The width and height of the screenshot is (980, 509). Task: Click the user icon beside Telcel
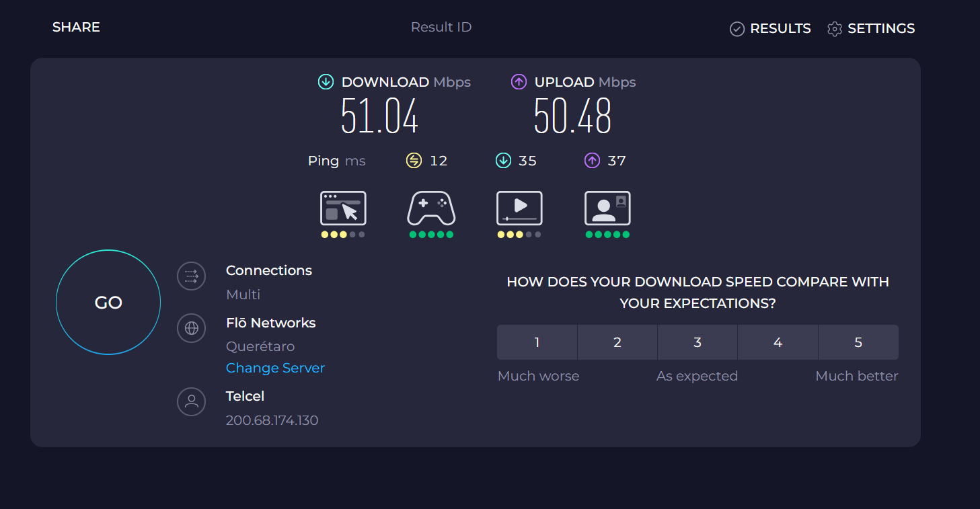[x=191, y=401]
